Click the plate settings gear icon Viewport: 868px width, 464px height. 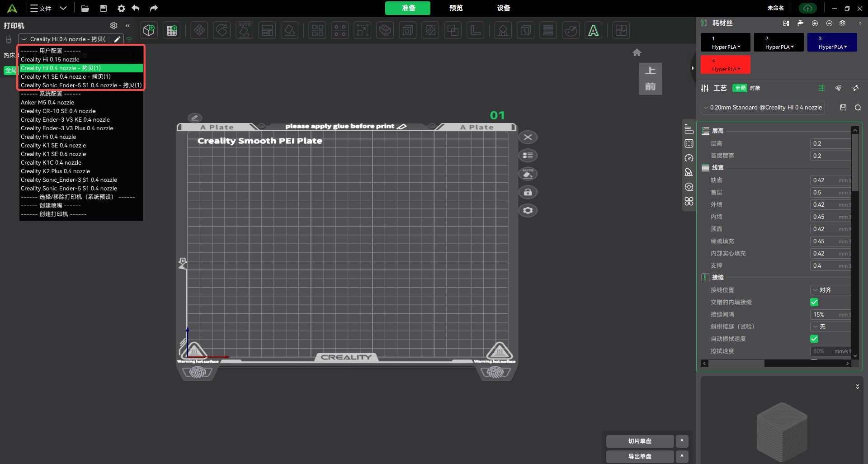528,210
